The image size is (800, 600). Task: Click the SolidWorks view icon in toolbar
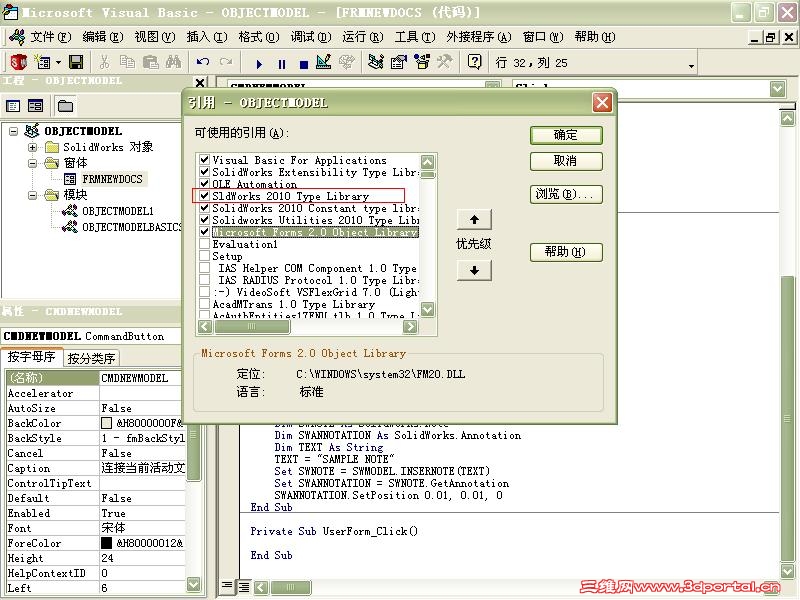[x=18, y=62]
